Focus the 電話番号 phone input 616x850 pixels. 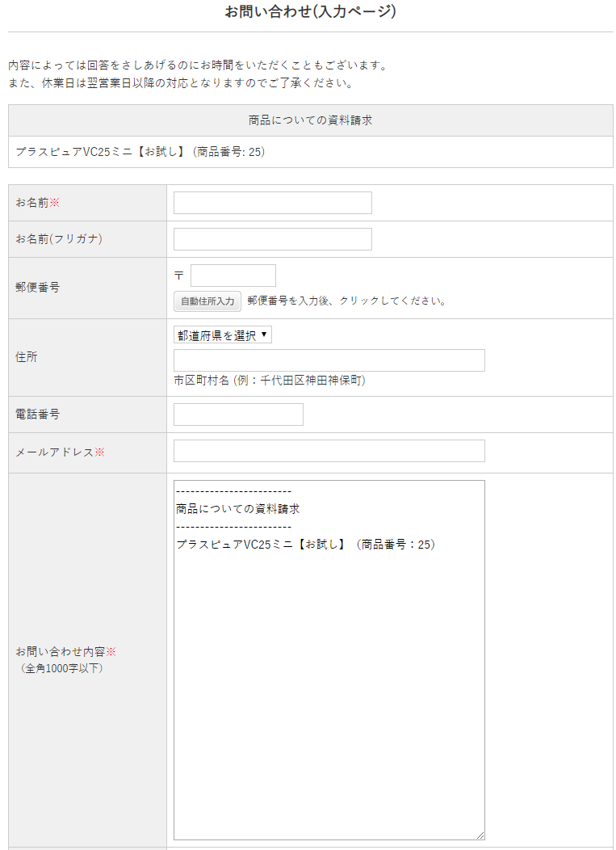click(x=238, y=414)
